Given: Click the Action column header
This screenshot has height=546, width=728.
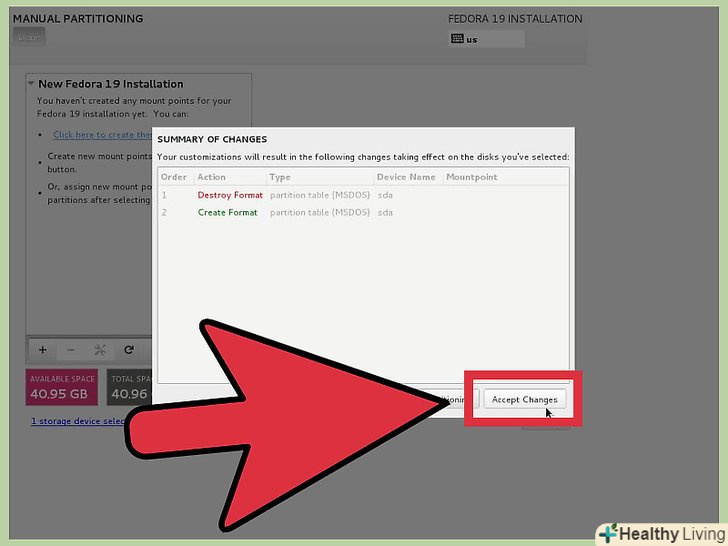Looking at the screenshot, I should (230, 177).
